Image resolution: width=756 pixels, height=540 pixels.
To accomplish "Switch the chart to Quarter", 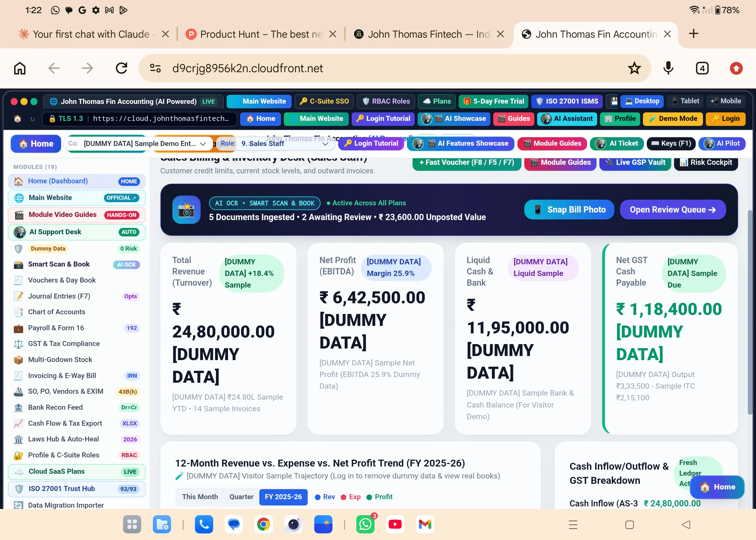I will click(241, 497).
